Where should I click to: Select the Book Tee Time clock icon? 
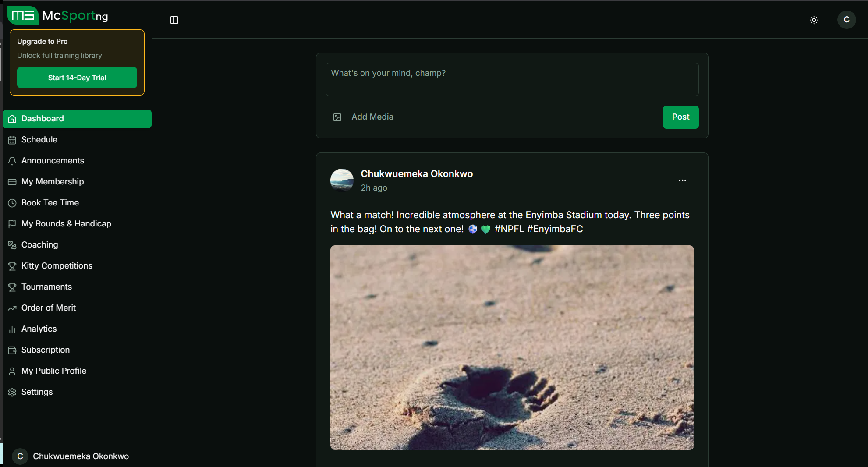[12, 203]
